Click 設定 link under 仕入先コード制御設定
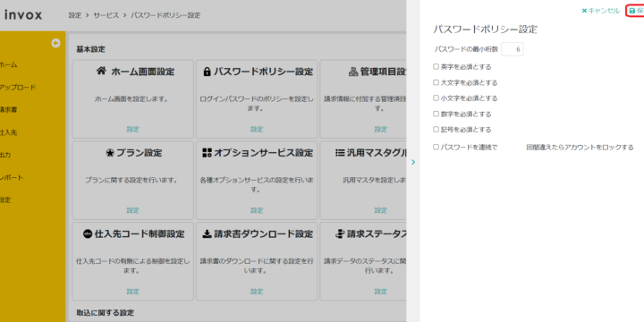Viewport: 644px width, 322px height. pos(132,292)
